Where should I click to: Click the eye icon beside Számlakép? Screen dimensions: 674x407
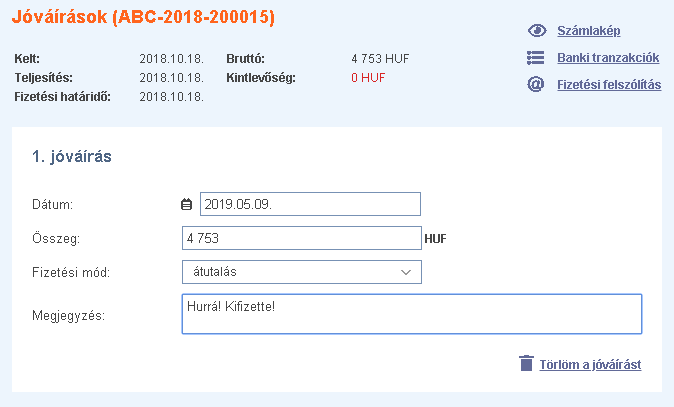pos(537,31)
